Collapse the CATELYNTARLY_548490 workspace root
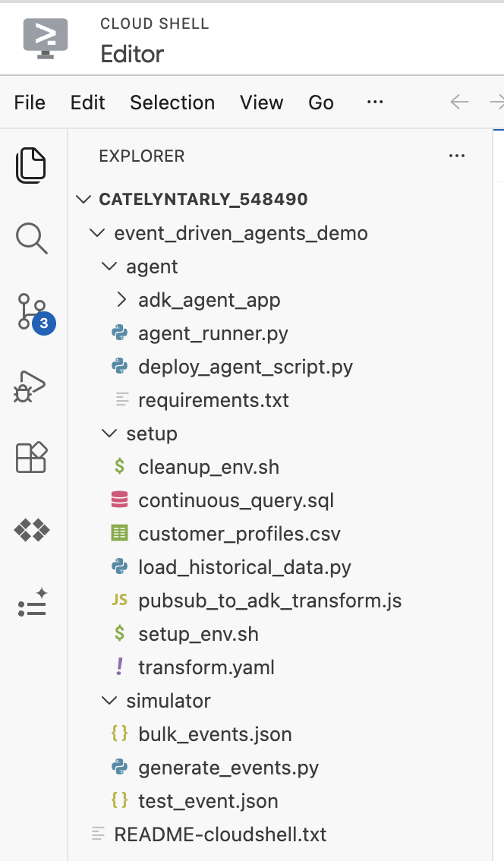The width and height of the screenshot is (504, 861). pos(83,199)
